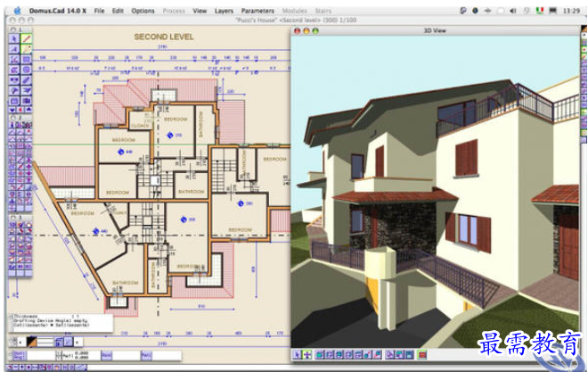This screenshot has width=588, height=372.
Task: Click the down arrow below palette 1 tools
Action: [12, 110]
